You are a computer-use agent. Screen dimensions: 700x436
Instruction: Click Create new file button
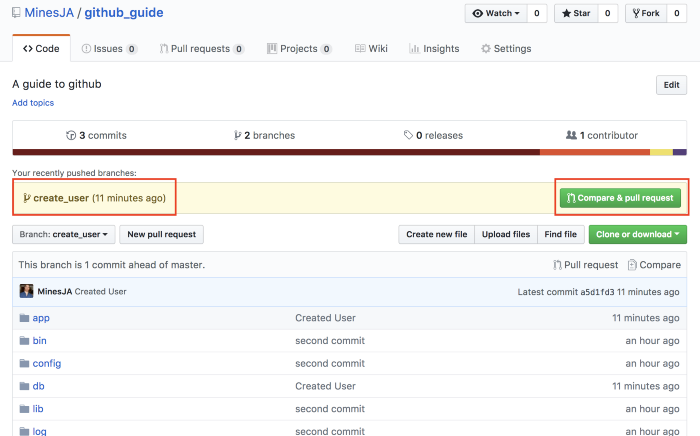437,234
